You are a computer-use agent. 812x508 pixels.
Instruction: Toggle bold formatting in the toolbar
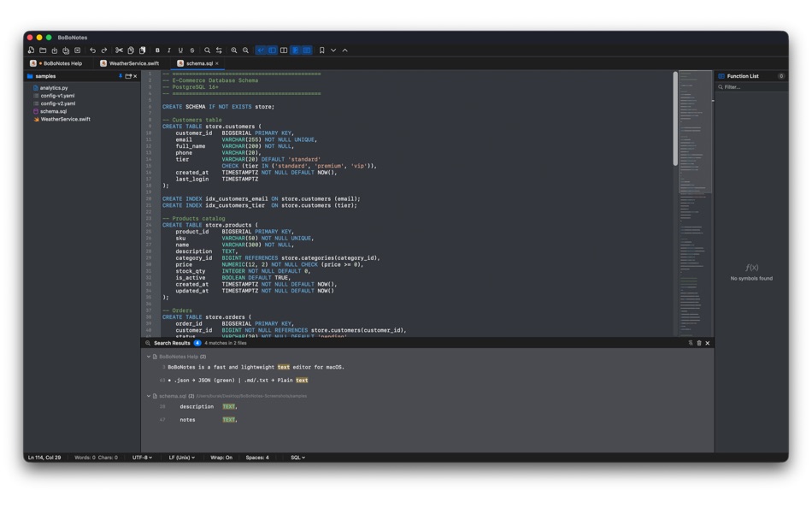coord(157,50)
